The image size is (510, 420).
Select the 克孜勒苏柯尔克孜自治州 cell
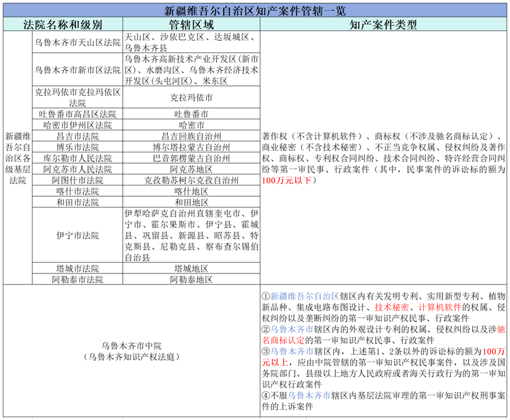click(191, 180)
